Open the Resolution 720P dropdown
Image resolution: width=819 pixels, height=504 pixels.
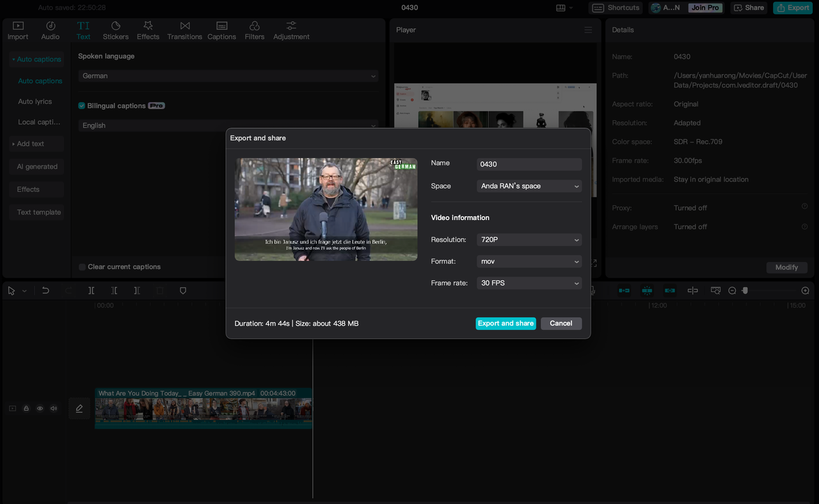point(529,240)
